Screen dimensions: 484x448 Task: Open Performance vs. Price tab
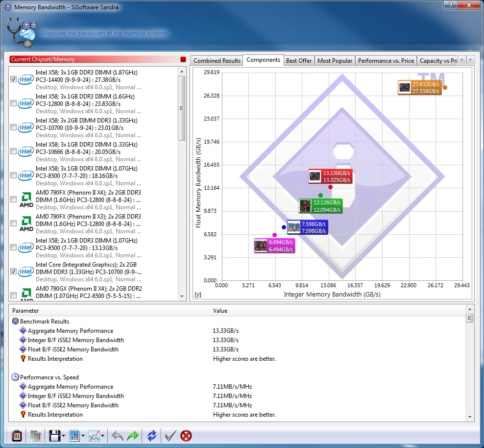(x=386, y=60)
